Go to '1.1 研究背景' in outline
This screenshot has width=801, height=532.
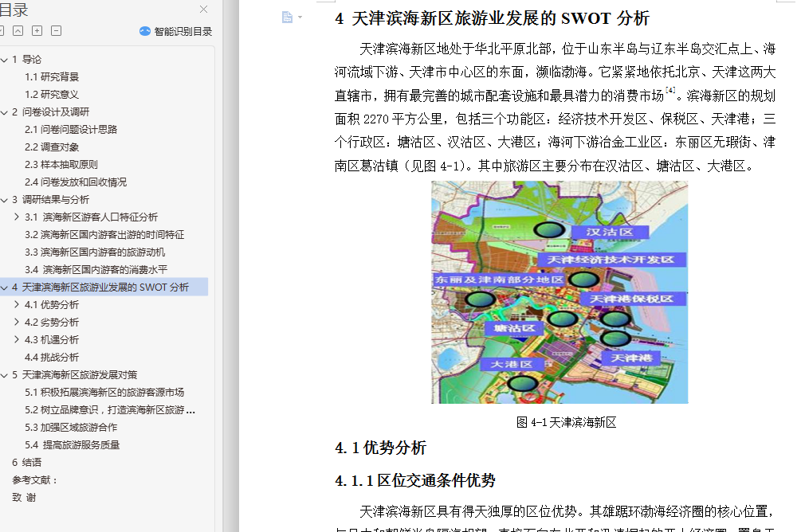point(52,77)
